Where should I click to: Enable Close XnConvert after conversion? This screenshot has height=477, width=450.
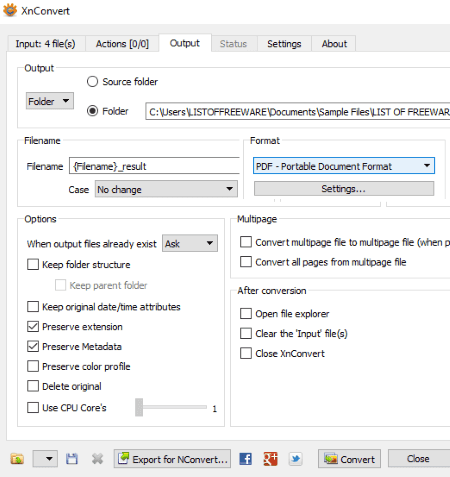[246, 353]
